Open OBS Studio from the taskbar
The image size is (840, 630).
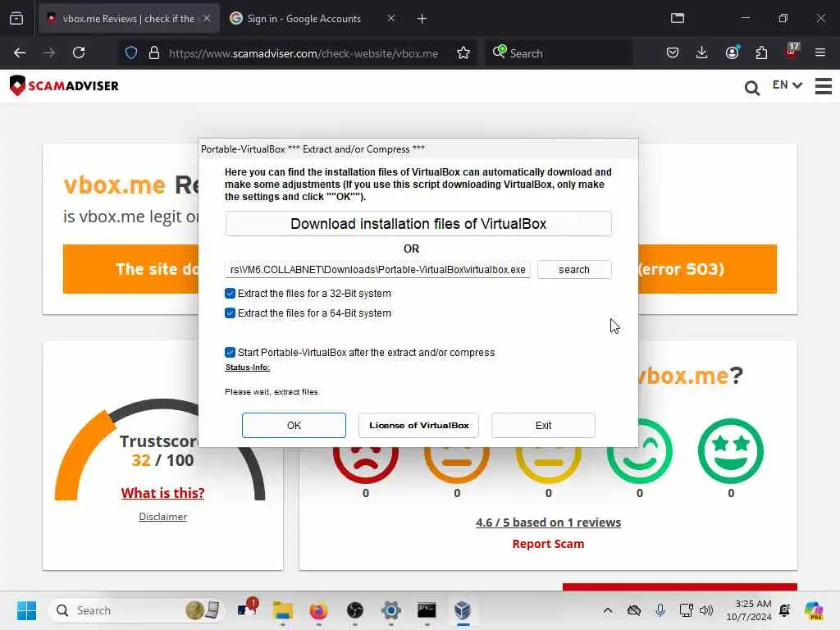(354, 610)
